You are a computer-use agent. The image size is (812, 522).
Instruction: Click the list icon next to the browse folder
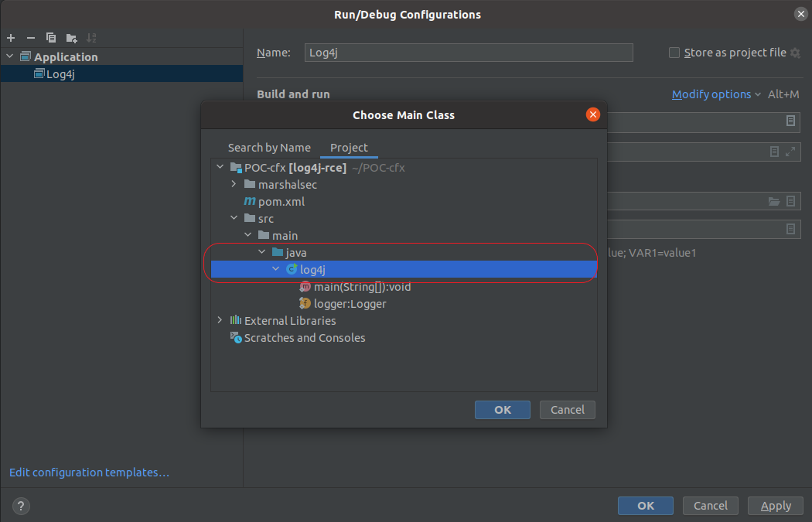[790, 201]
